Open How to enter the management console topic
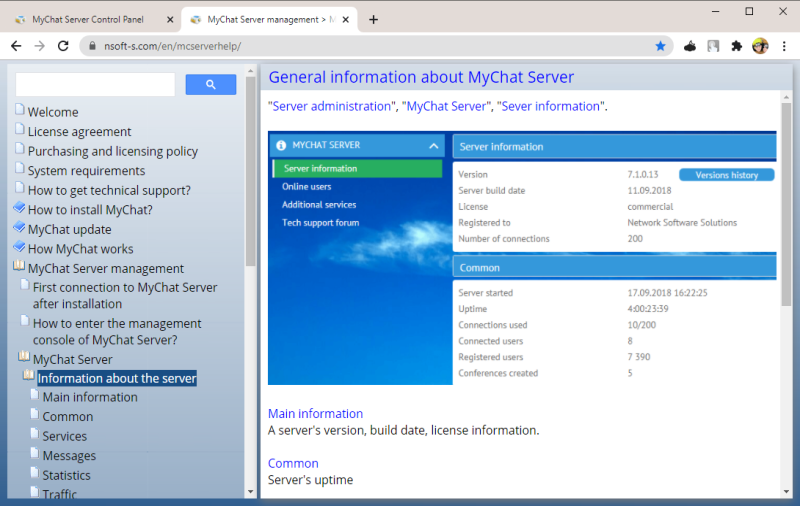Image resolution: width=800 pixels, height=506 pixels. (x=117, y=332)
